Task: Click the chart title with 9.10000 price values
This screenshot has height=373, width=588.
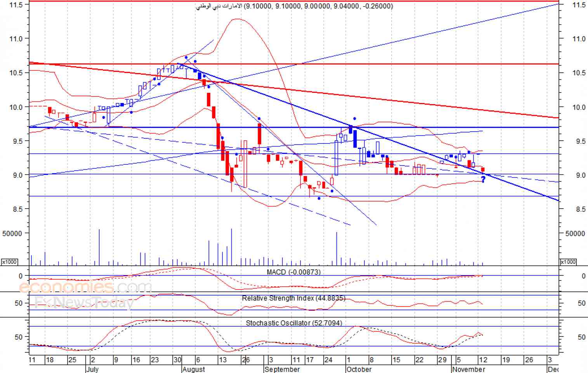Action: point(294,6)
